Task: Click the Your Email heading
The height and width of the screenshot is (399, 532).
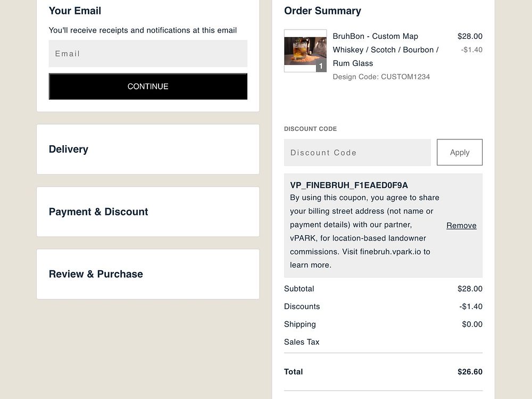Action: click(x=75, y=11)
